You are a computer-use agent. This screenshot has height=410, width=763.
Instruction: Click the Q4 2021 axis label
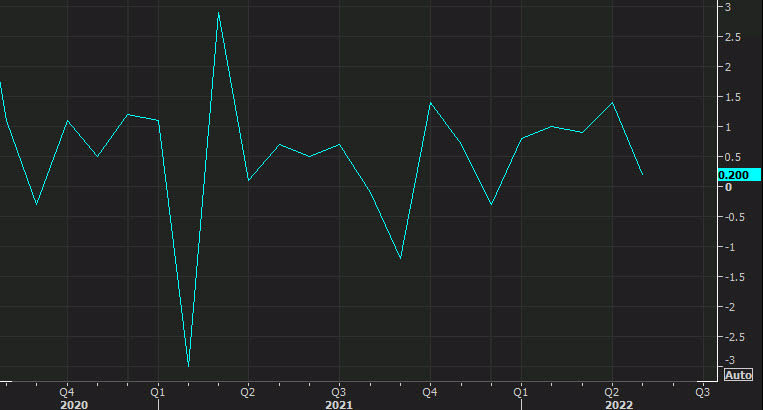tap(430, 392)
